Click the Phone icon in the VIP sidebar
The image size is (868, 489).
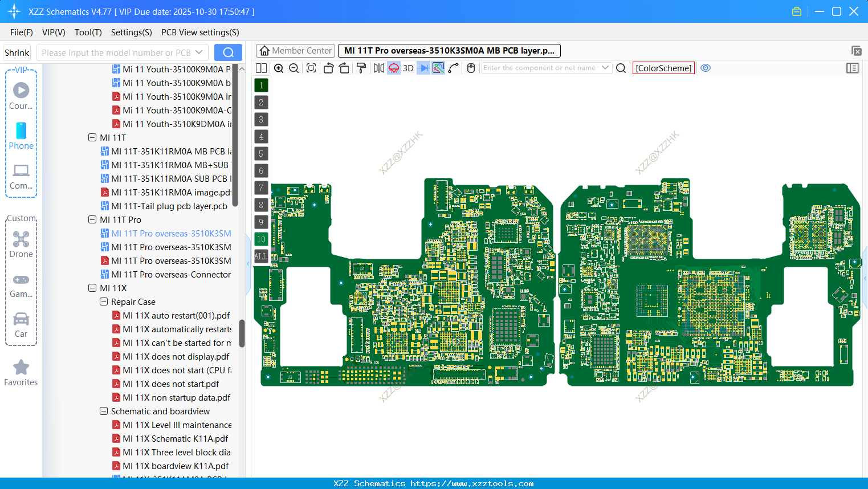tap(21, 137)
